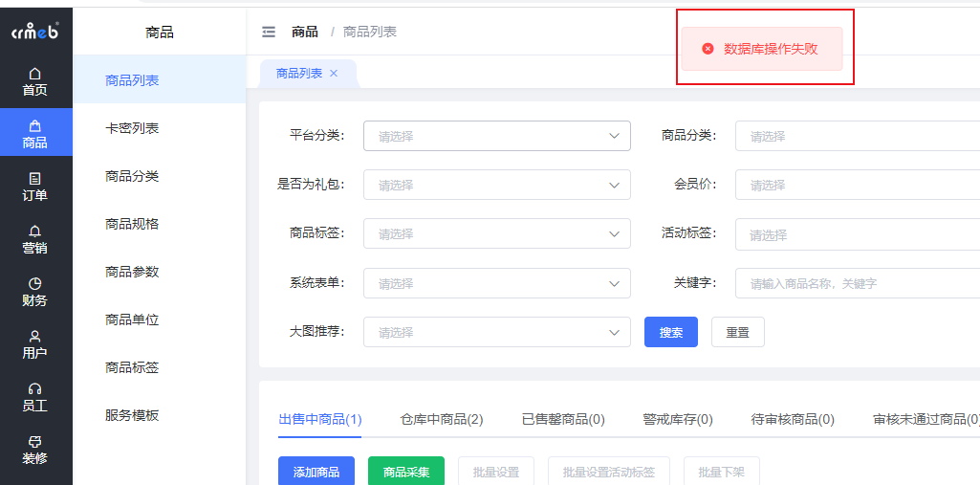Switch to the 仓库中商品(2) tab

point(442,419)
